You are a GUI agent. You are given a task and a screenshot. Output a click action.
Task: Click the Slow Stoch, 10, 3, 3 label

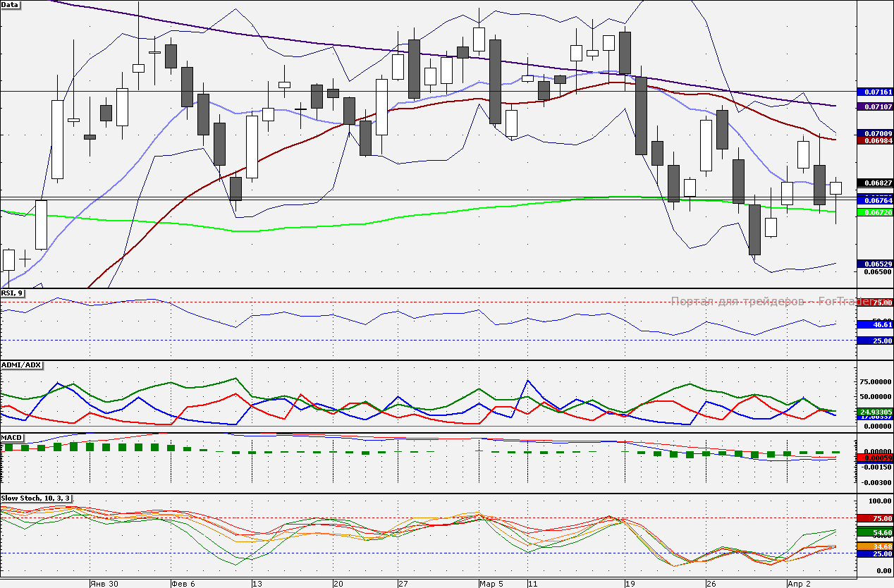36,498
